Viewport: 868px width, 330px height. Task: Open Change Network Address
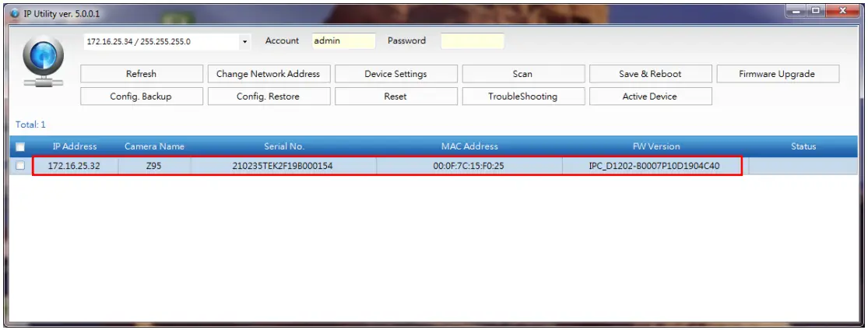tap(269, 74)
